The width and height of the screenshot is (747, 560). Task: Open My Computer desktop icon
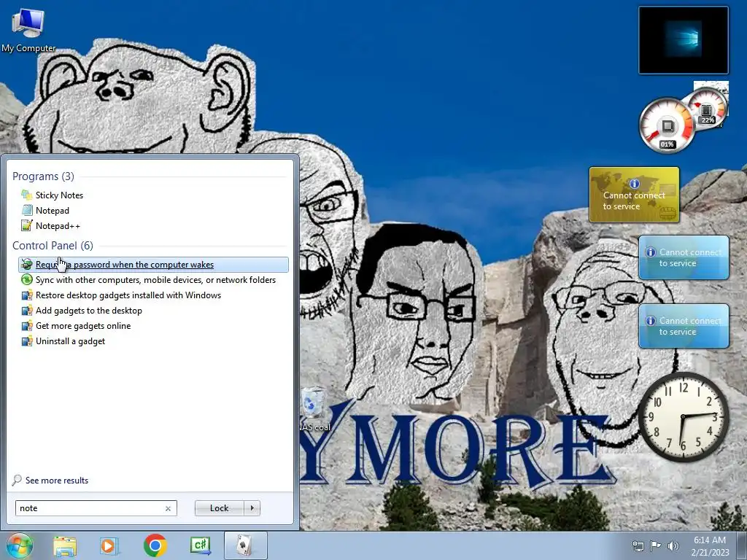click(28, 30)
